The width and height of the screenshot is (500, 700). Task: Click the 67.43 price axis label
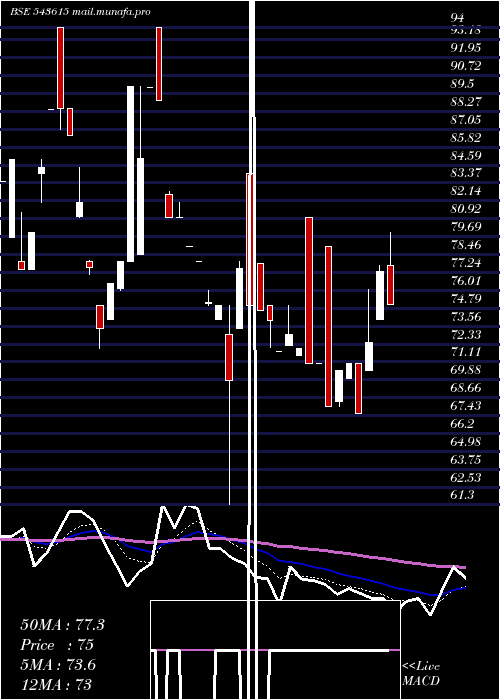[466, 406]
